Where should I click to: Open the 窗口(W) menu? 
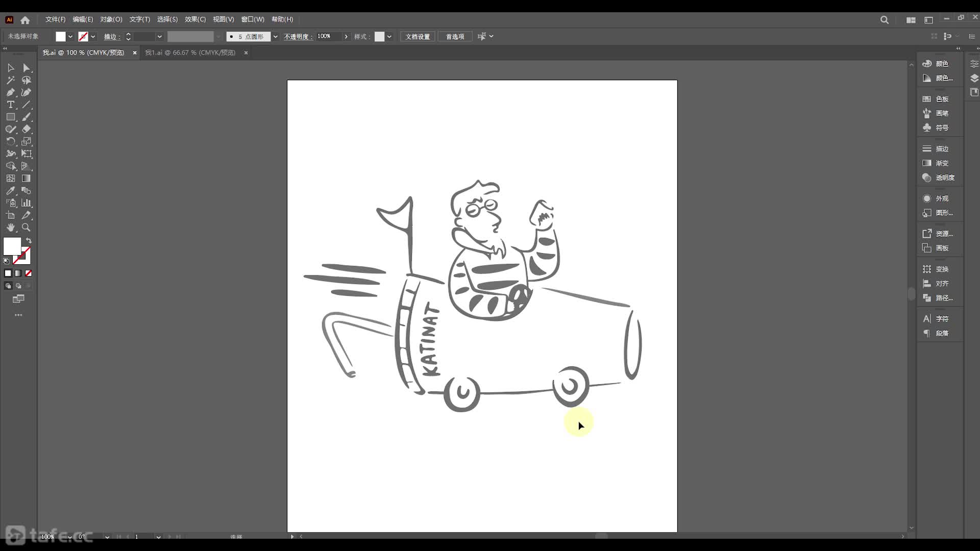tap(253, 19)
